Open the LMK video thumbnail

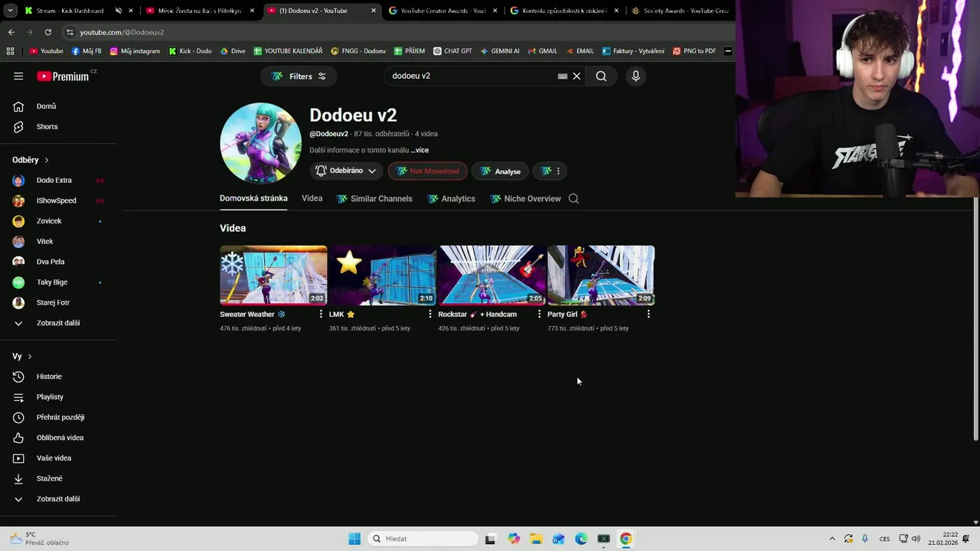pos(382,275)
